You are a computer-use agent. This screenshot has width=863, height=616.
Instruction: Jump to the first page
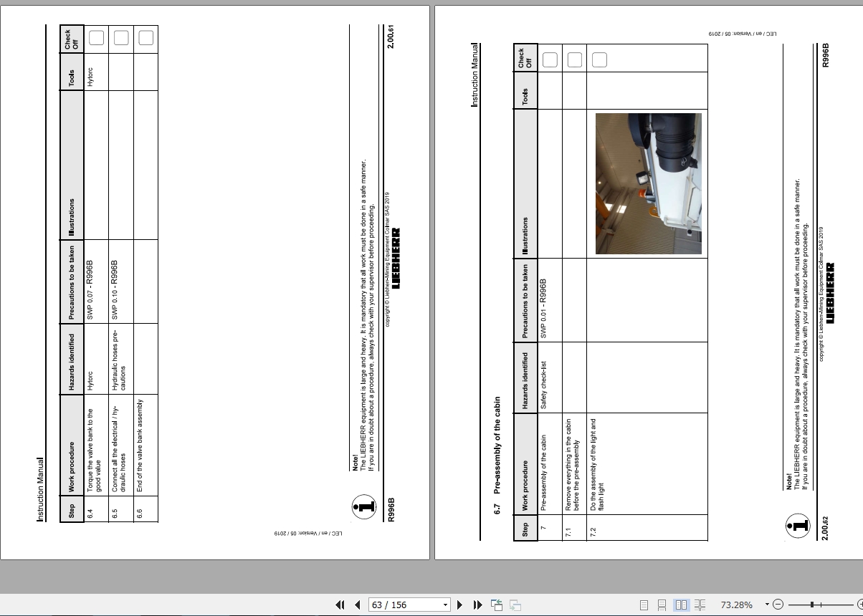(x=340, y=605)
